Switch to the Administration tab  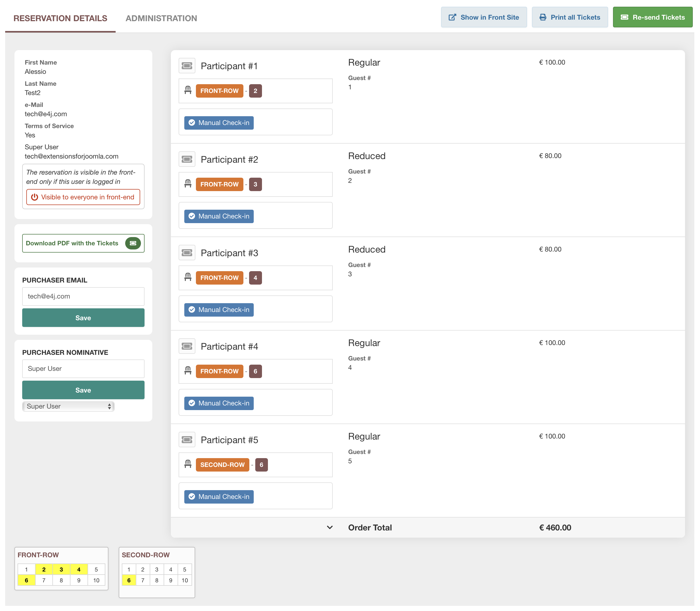point(161,18)
